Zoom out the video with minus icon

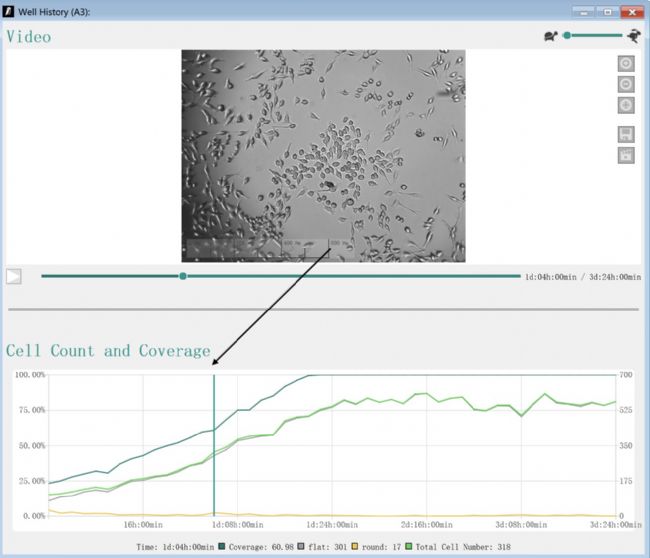coord(626,84)
